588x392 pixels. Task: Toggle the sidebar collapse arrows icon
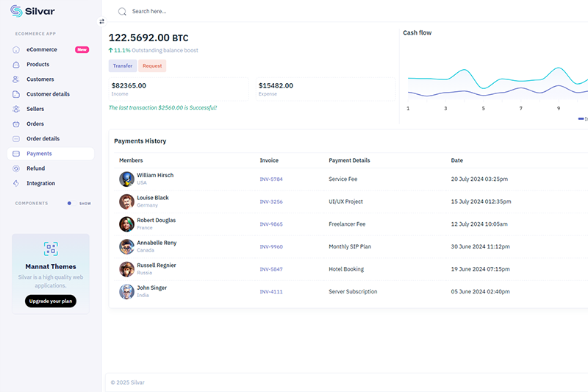(102, 21)
